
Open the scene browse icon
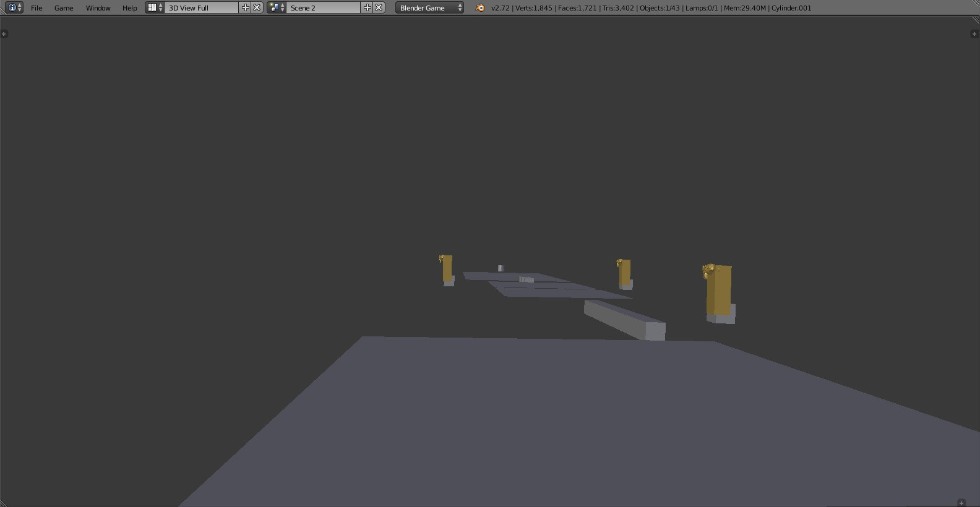point(277,7)
